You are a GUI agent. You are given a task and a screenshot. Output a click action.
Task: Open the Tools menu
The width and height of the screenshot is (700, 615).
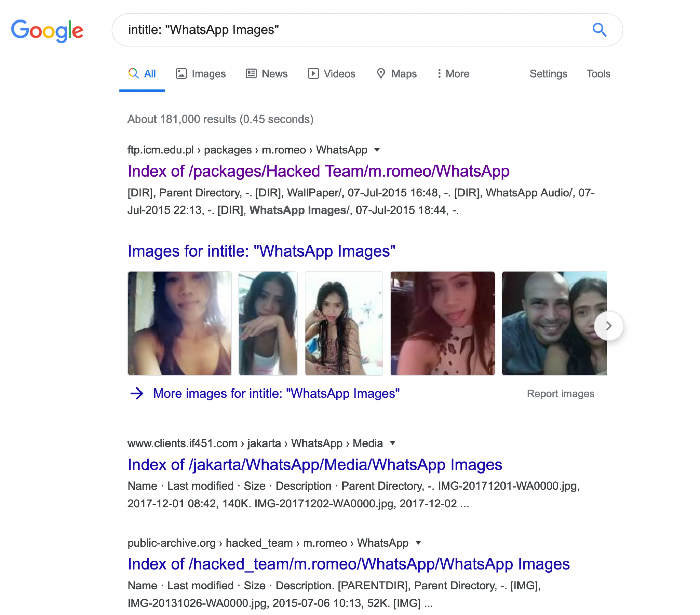click(598, 73)
